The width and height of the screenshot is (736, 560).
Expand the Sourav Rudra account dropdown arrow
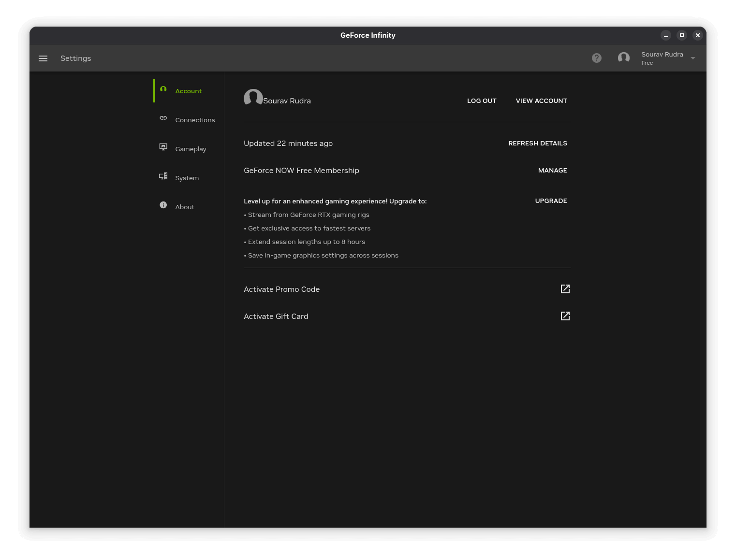click(693, 58)
